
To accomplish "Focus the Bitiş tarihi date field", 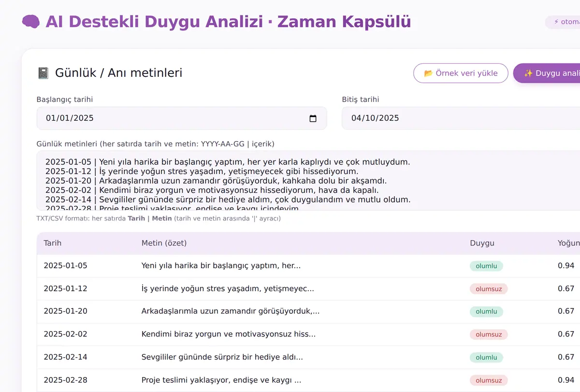I will pyautogui.click(x=461, y=118).
